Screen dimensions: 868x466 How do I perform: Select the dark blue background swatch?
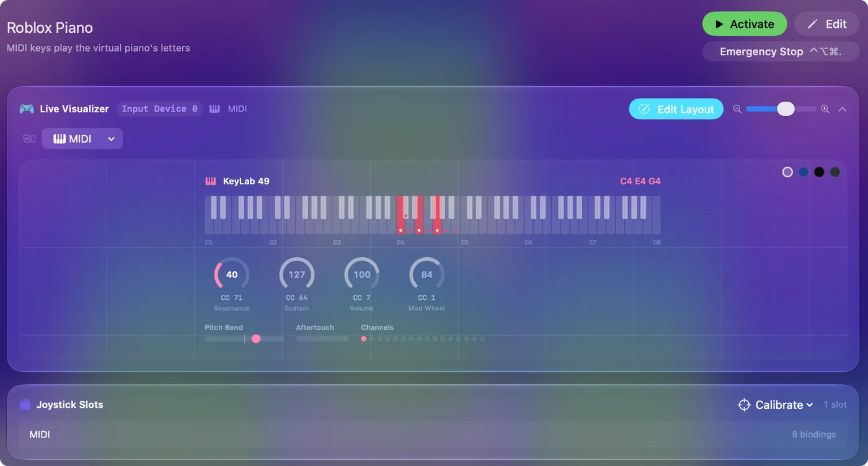[804, 172]
